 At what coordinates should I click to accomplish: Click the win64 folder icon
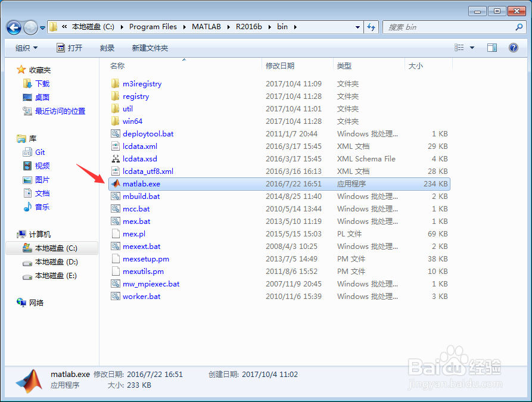pyautogui.click(x=116, y=121)
